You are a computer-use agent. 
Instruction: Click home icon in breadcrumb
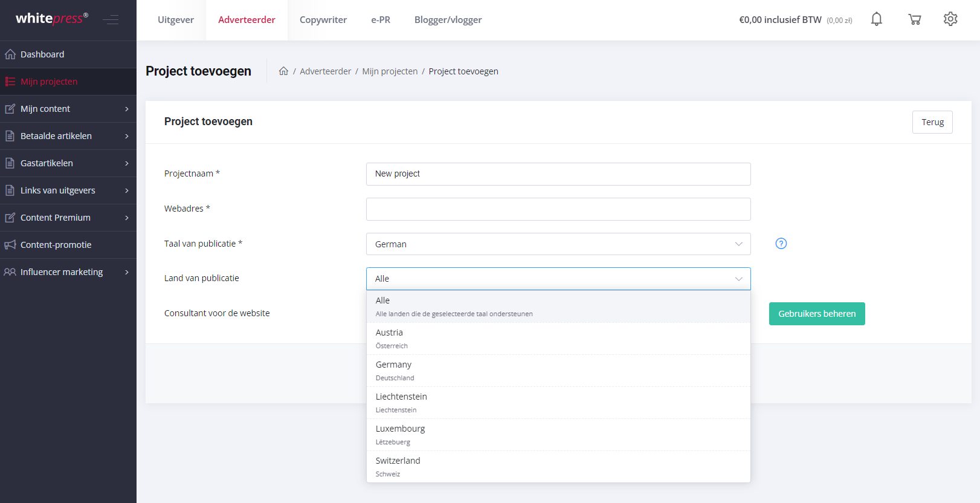[x=283, y=71]
